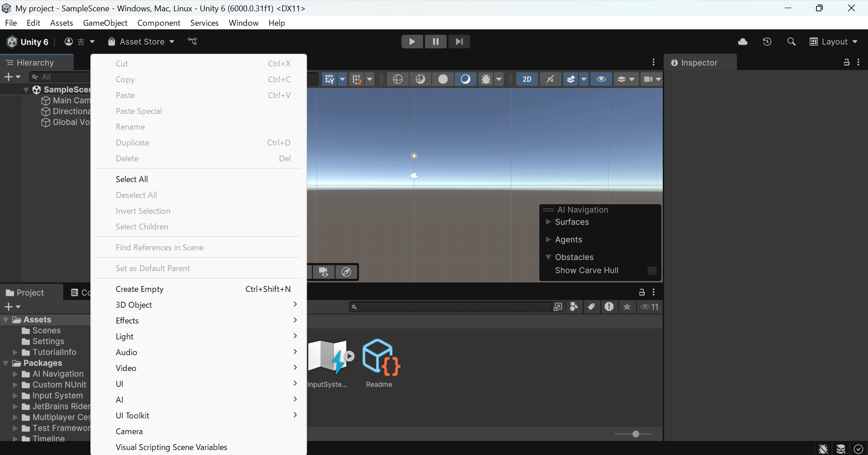Select Global Volume object in Hierarchy
Image resolution: width=868 pixels, height=455 pixels.
click(x=66, y=122)
